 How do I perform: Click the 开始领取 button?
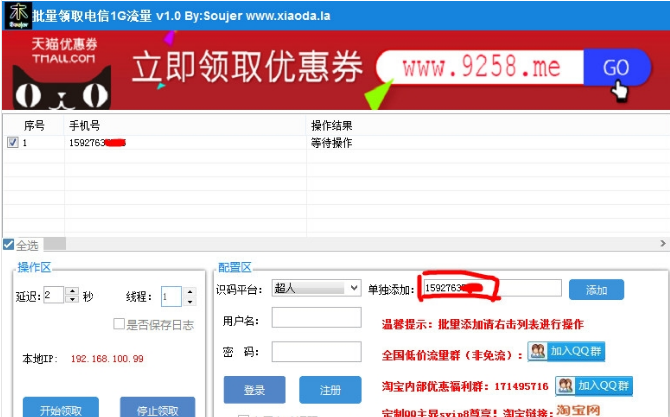click(x=61, y=407)
